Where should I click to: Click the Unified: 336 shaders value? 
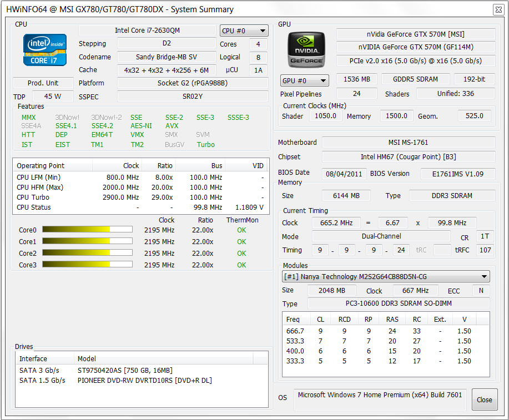pyautogui.click(x=456, y=93)
